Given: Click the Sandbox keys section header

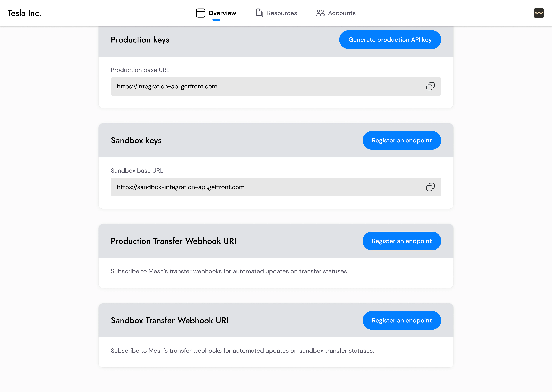Looking at the screenshot, I should [136, 140].
